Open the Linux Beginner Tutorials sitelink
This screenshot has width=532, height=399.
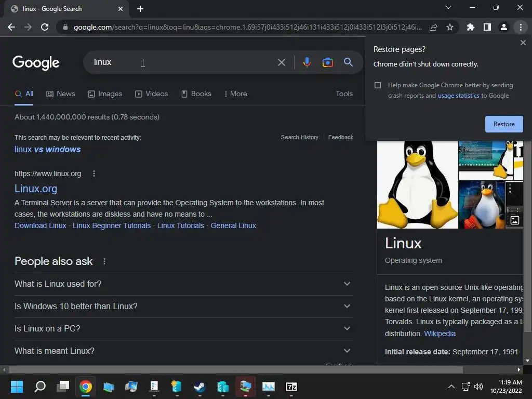point(112,225)
